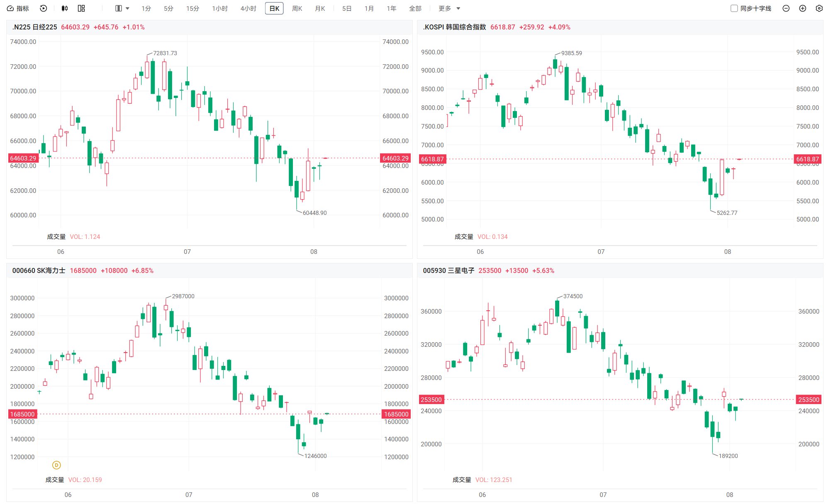826x504 pixels.
Task: Open the 指标 indicators menu
Action: pyautogui.click(x=18, y=8)
